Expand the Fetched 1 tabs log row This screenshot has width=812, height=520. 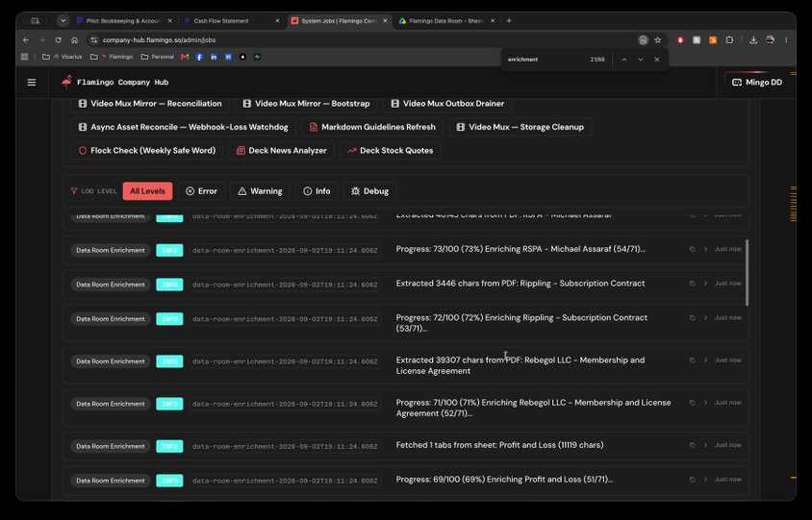[x=705, y=445]
